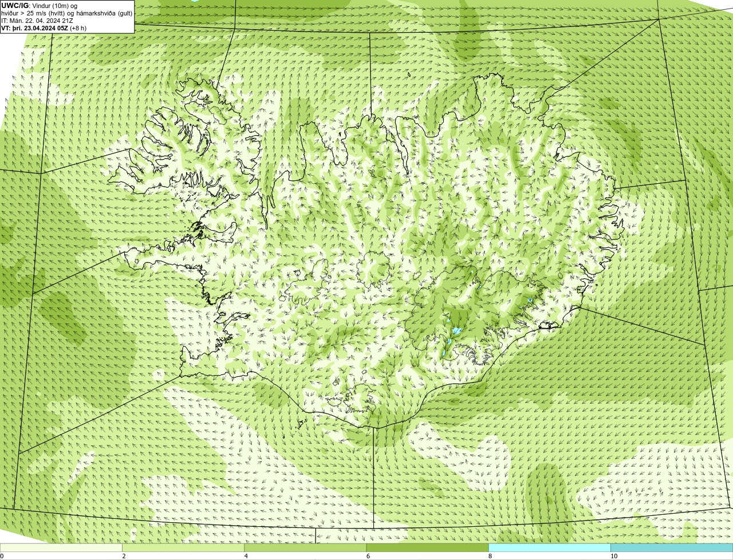Click the 8–10 m/s light cyan legend swatch
Viewport: 733px width, 560px height.
click(550, 548)
